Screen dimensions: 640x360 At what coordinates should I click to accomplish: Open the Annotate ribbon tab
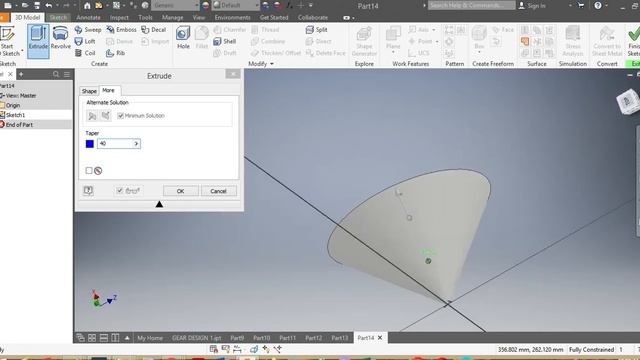[x=88, y=18]
